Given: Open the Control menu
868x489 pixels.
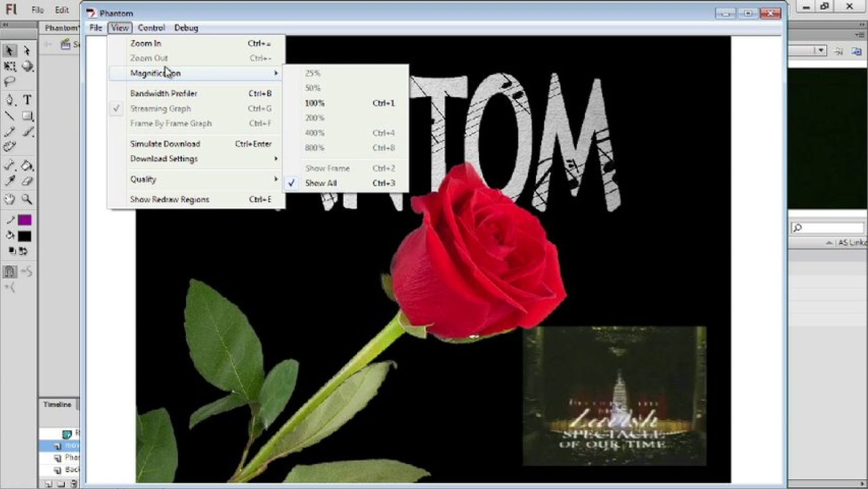Looking at the screenshot, I should (151, 28).
